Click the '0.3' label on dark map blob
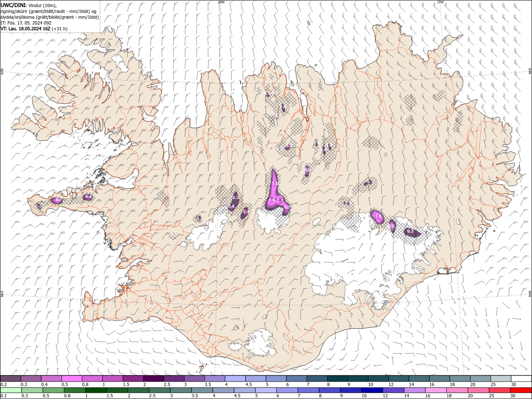This screenshot has width=532, height=399. [410, 231]
